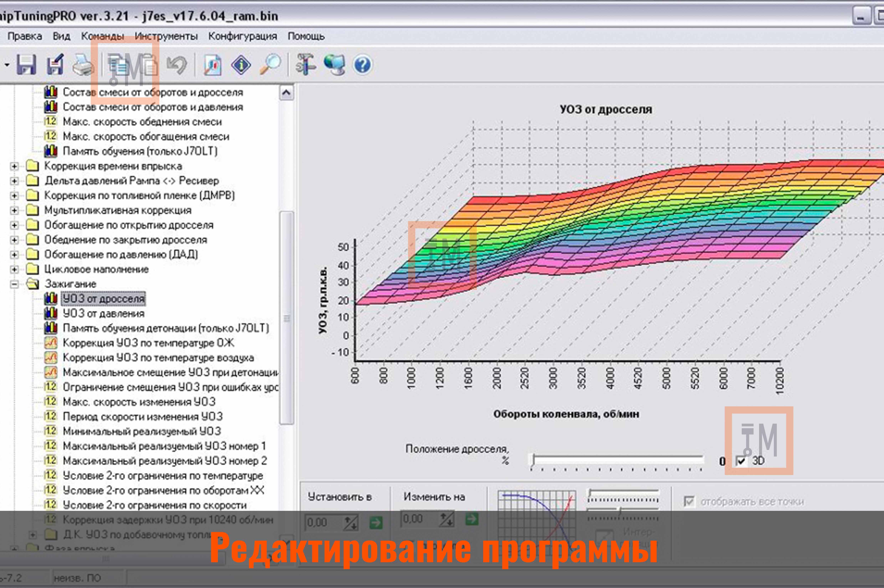The width and height of the screenshot is (884, 588).
Task: Expand Коррекция времени впрыска folder
Action: [14, 166]
